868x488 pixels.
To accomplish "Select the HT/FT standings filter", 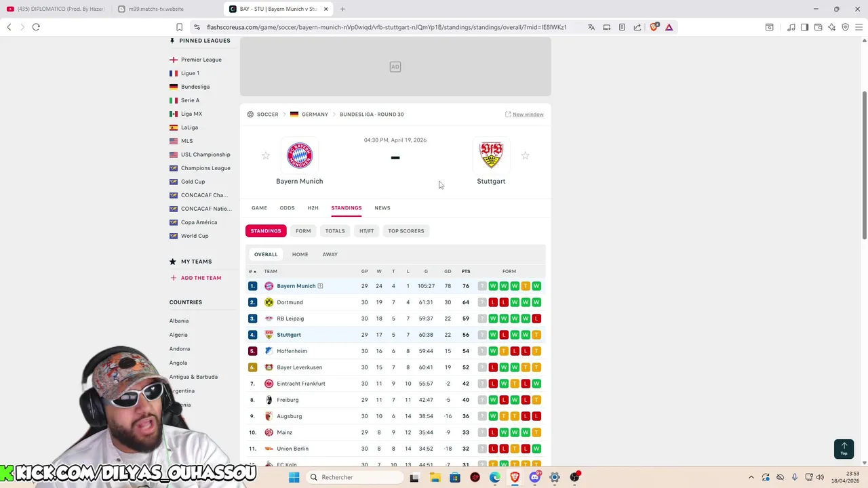I will coord(366,231).
